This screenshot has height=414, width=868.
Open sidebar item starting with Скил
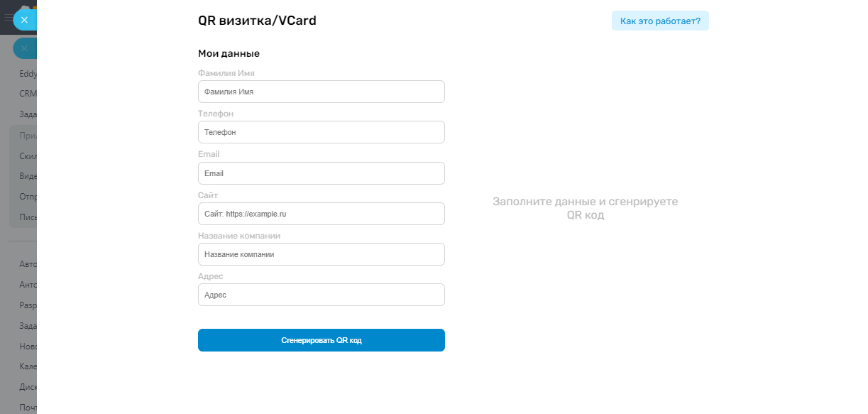click(x=28, y=156)
